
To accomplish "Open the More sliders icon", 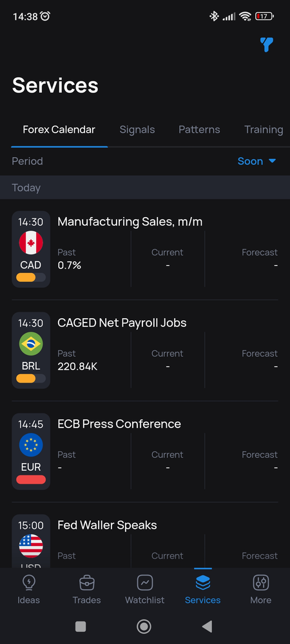I will pos(261,582).
